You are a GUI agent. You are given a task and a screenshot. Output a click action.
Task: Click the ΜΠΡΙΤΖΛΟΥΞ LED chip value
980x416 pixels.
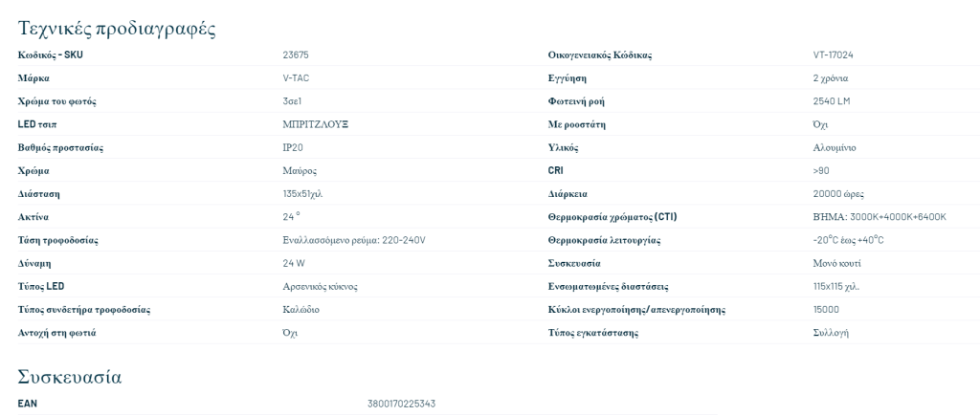coord(316,124)
